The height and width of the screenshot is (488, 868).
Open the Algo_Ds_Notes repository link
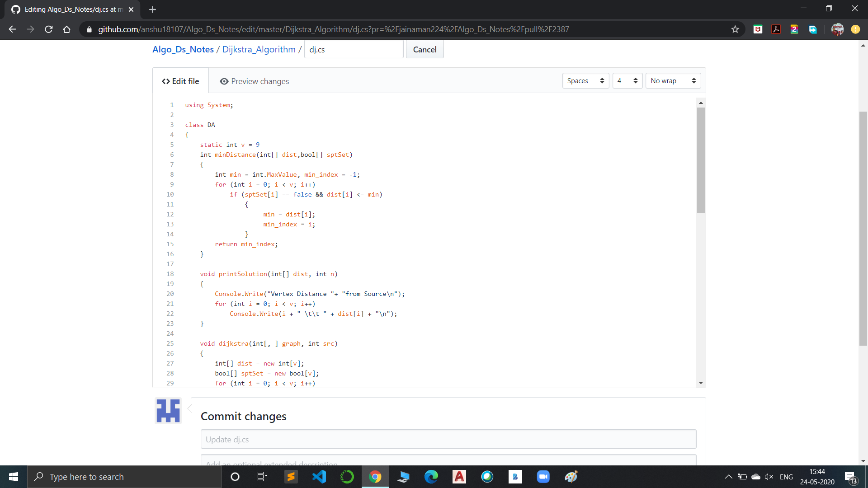[x=183, y=49]
